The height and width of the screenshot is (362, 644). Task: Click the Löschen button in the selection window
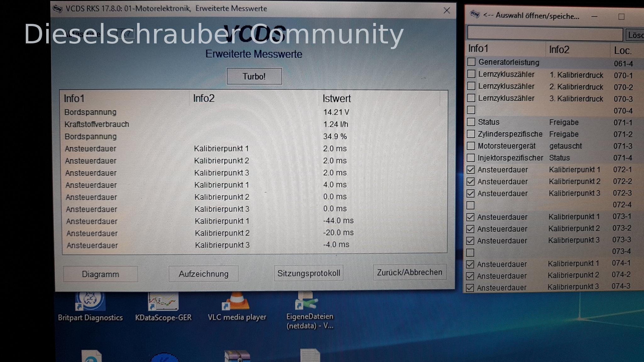point(635,35)
